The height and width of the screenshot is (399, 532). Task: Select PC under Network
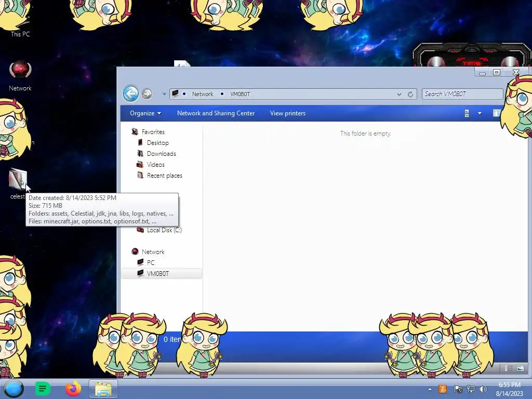click(x=151, y=262)
